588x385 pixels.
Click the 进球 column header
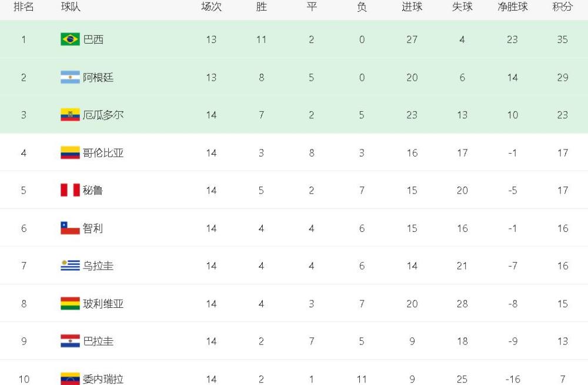point(412,6)
